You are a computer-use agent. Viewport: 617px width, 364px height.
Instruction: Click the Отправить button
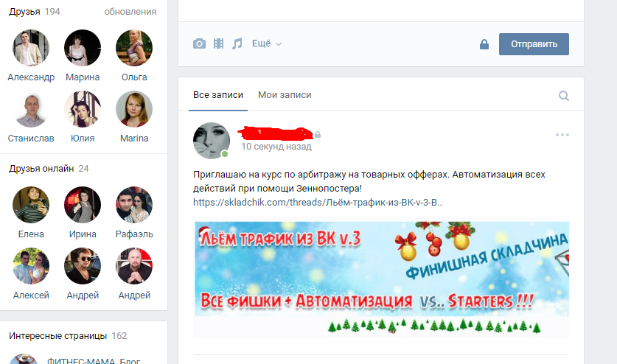[x=534, y=44]
